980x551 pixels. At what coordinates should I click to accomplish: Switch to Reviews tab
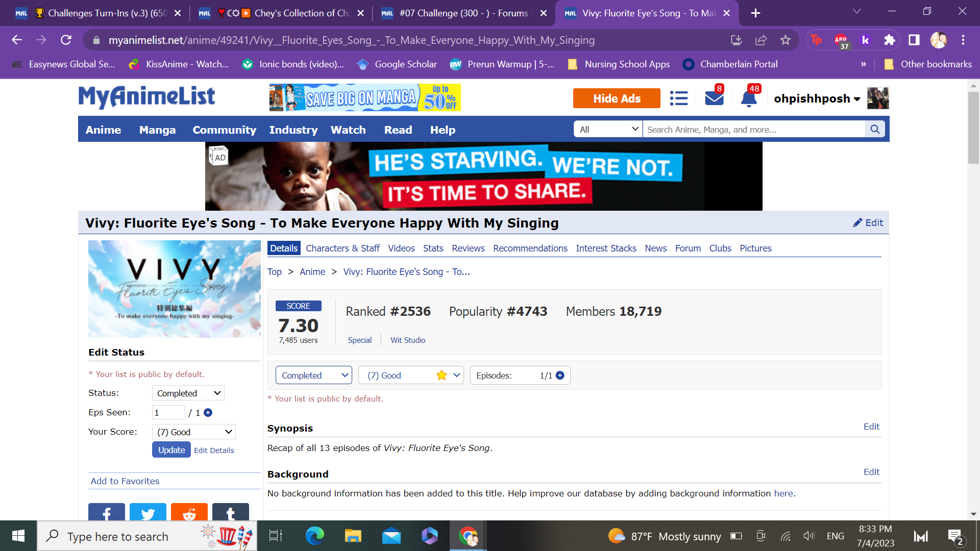(x=468, y=248)
